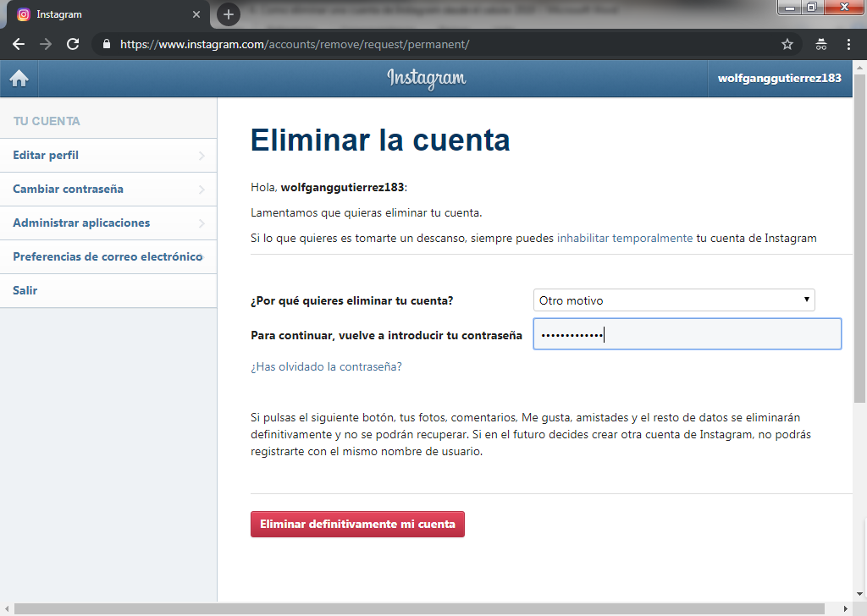Open Preferencias de correo electrónico
Viewport: 867px width, 616px height.
[x=108, y=256]
